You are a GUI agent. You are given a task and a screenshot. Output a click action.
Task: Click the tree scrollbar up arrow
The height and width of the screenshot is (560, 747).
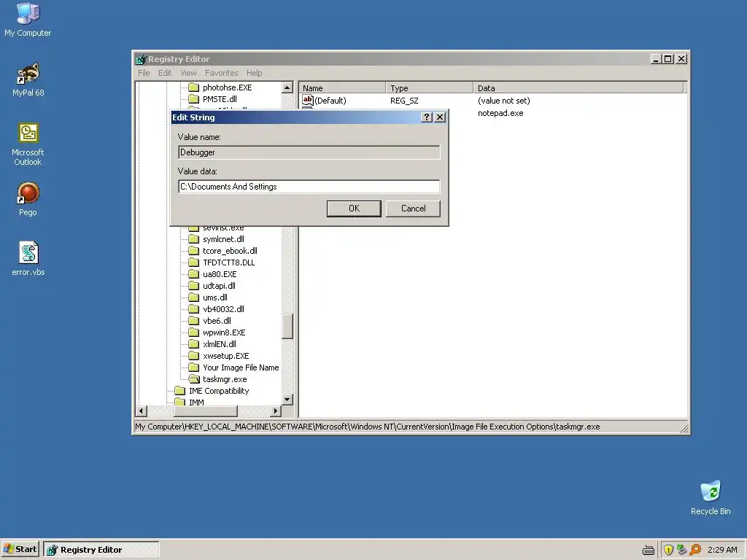point(287,87)
